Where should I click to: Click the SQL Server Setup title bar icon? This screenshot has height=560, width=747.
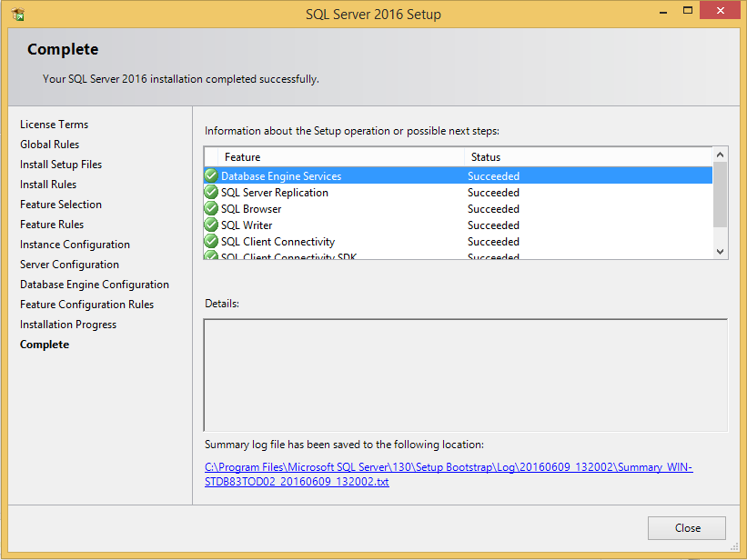(18, 15)
